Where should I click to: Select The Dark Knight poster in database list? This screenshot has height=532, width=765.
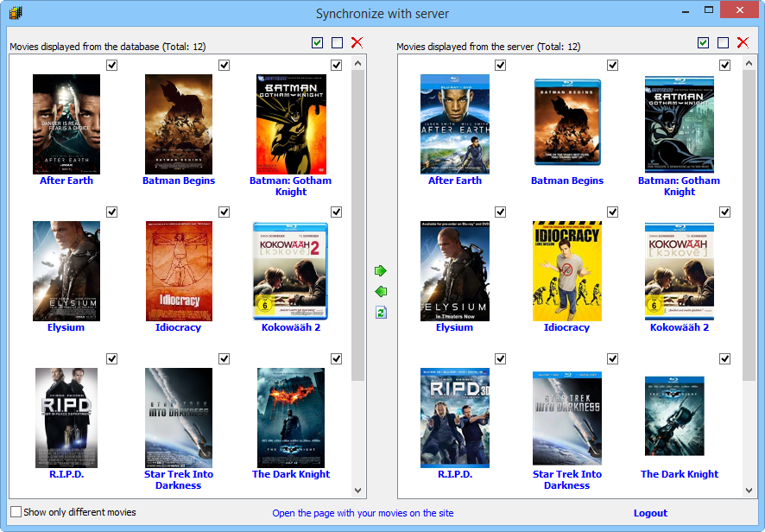click(291, 418)
